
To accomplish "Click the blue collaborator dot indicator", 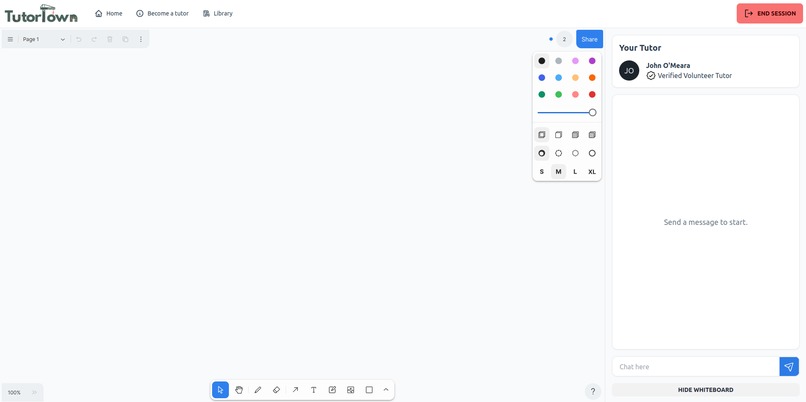I will 551,39.
